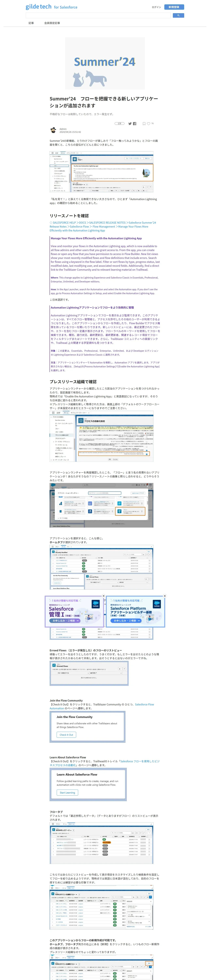Click the 新規登録 sign-up button
The height and width of the screenshot is (980, 210).
click(x=174, y=7)
